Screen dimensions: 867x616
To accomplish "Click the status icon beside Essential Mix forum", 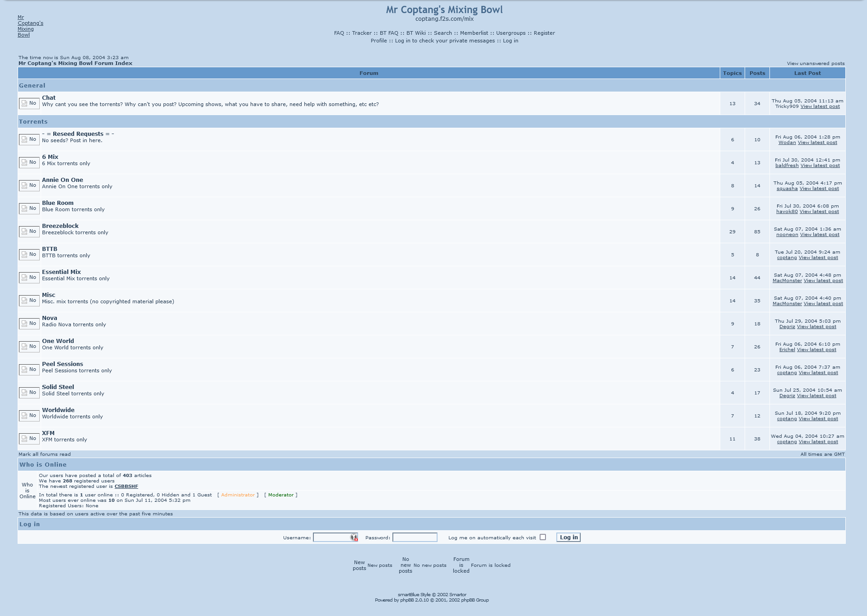I will click(x=29, y=278).
